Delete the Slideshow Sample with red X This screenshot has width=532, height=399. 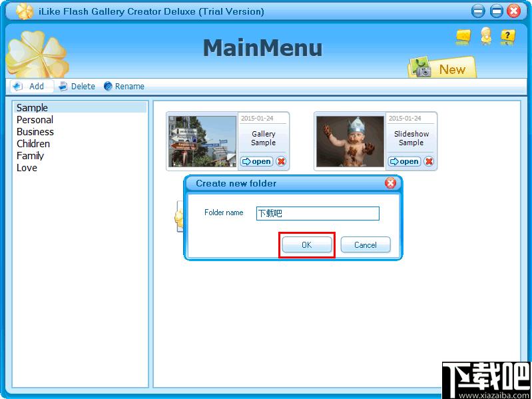click(429, 161)
